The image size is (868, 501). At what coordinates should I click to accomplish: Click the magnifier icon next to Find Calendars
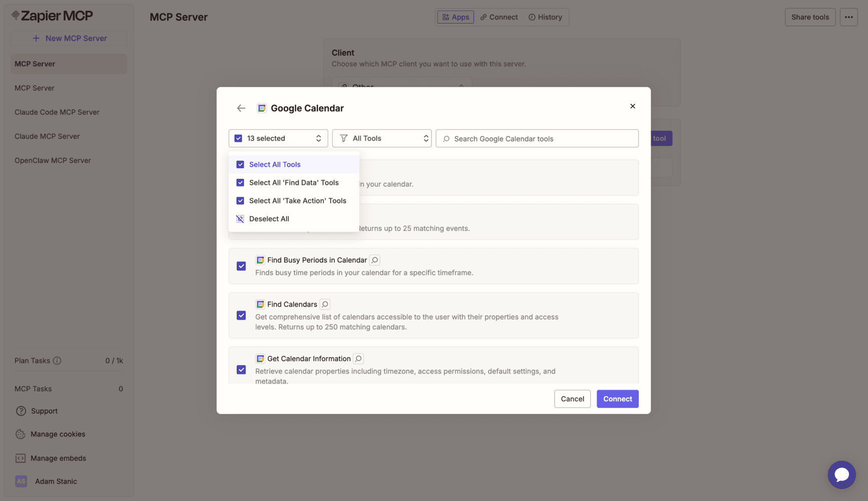325,304
